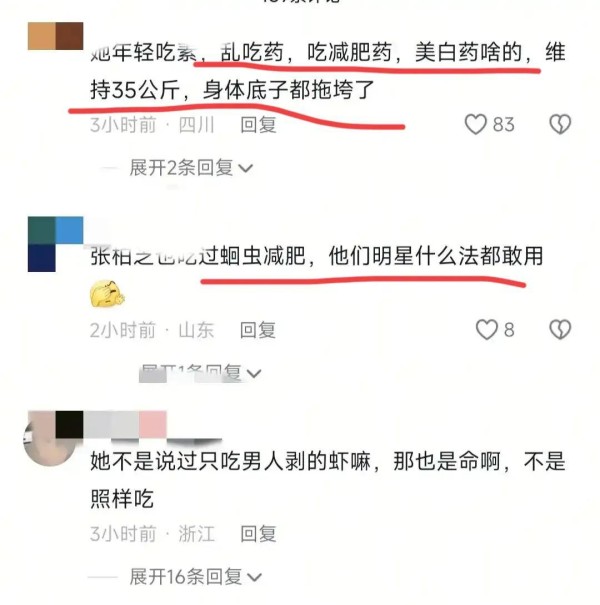Expand the single reply under Shandong comment
This screenshot has width=600, height=605.
[x=201, y=373]
